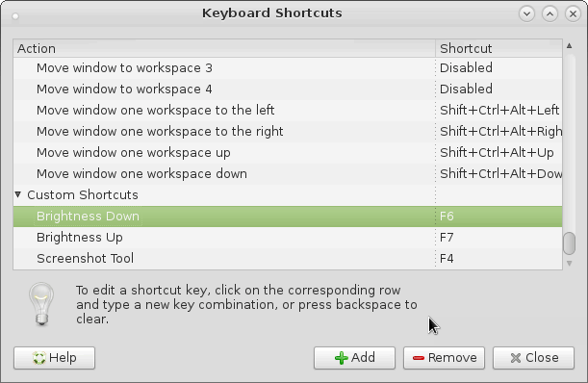Click the roll-up chevron titlebar icon

(x=550, y=13)
